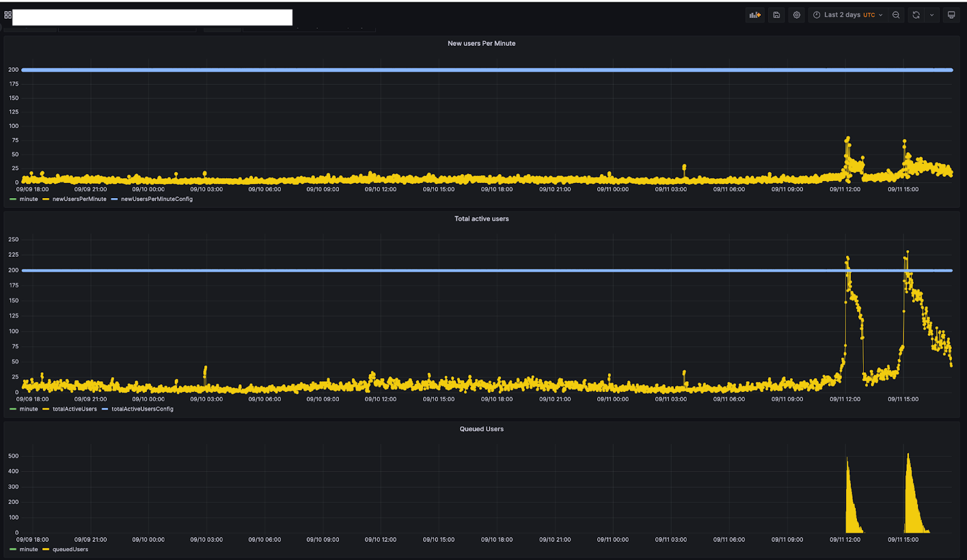
Task: Click yellow color swatch beside queuedUsers
Action: click(x=46, y=549)
